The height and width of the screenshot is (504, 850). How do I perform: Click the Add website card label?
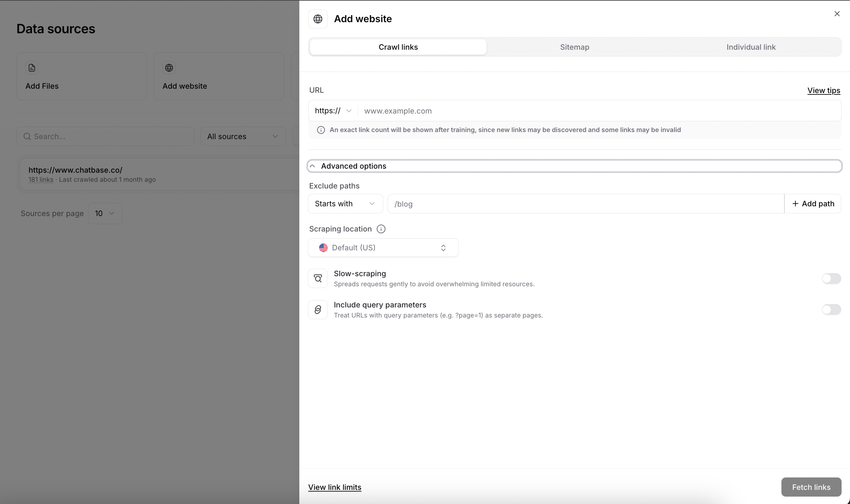[185, 86]
